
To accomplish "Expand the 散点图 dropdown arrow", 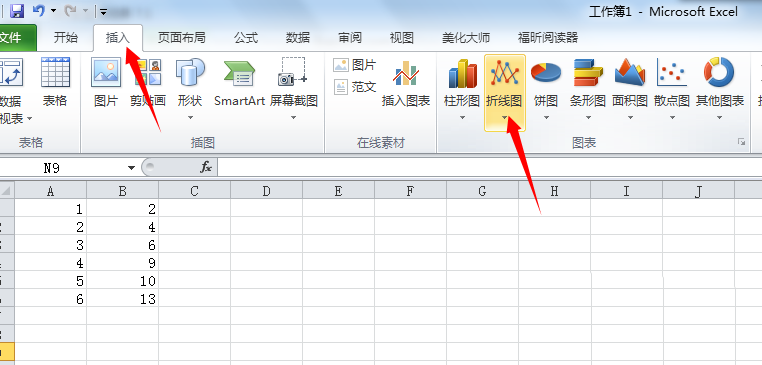I will pos(672,118).
